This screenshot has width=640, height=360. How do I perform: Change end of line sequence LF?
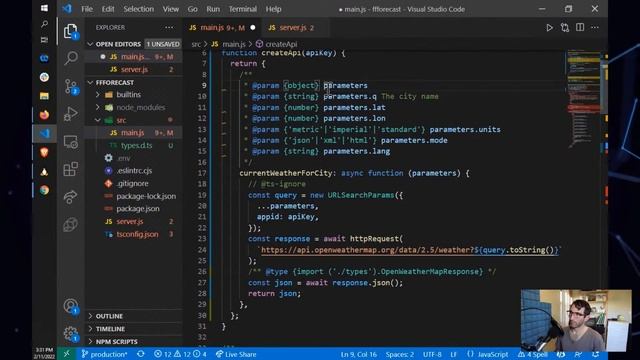pos(453,354)
